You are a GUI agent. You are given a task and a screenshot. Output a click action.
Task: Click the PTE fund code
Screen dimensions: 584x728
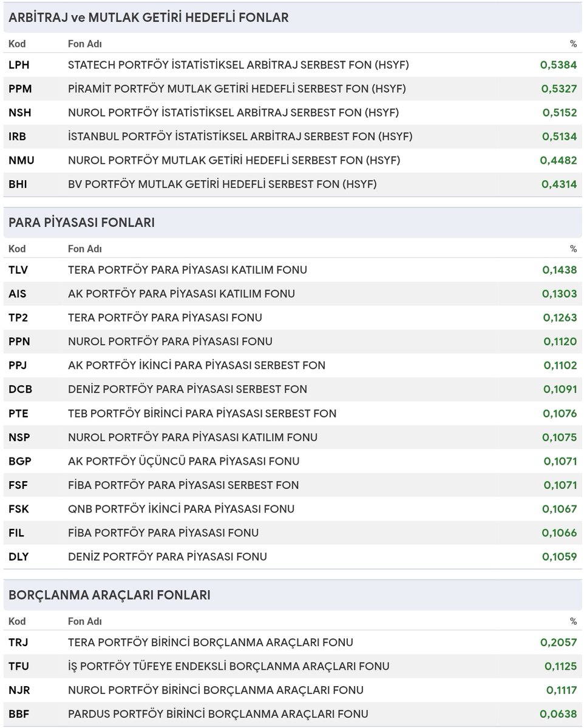[x=19, y=414]
